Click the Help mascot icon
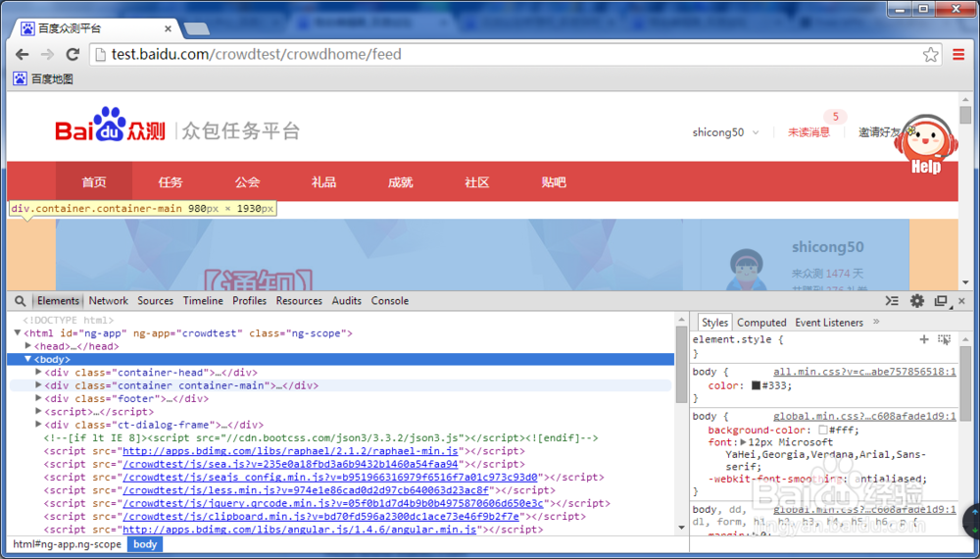The height and width of the screenshot is (559, 980). click(x=926, y=145)
